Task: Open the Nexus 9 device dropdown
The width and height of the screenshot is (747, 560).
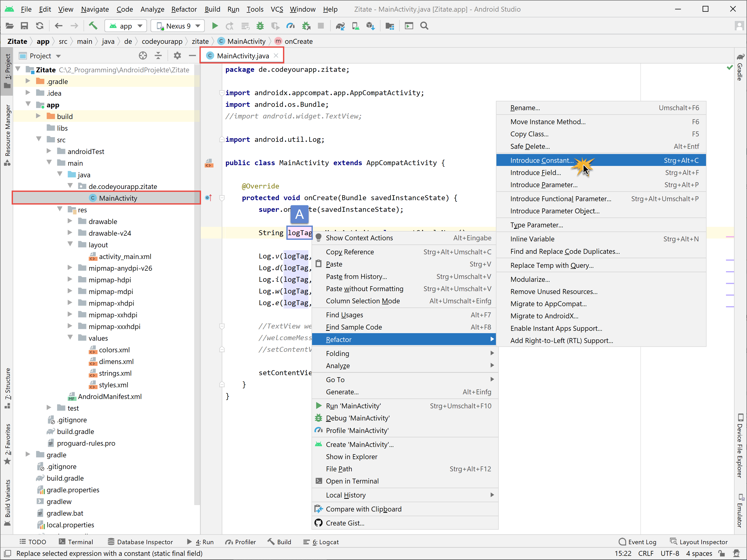Action: click(178, 26)
